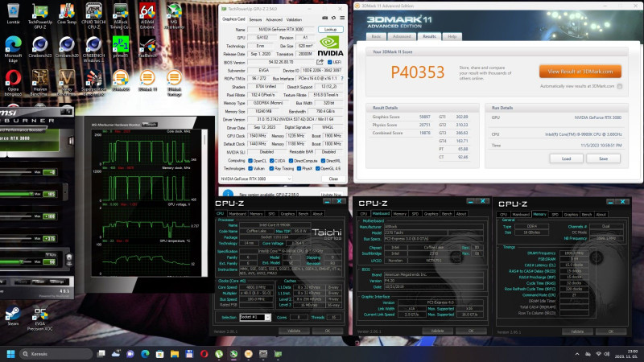Open prime95 desktop icon
This screenshot has width=644, height=362.
120,47
